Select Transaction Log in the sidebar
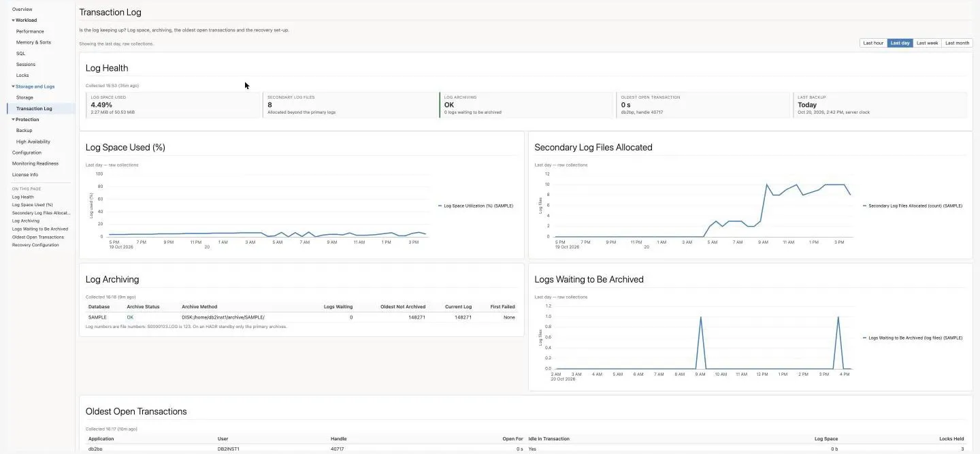Screen dimensions: 980x454 tap(34, 109)
